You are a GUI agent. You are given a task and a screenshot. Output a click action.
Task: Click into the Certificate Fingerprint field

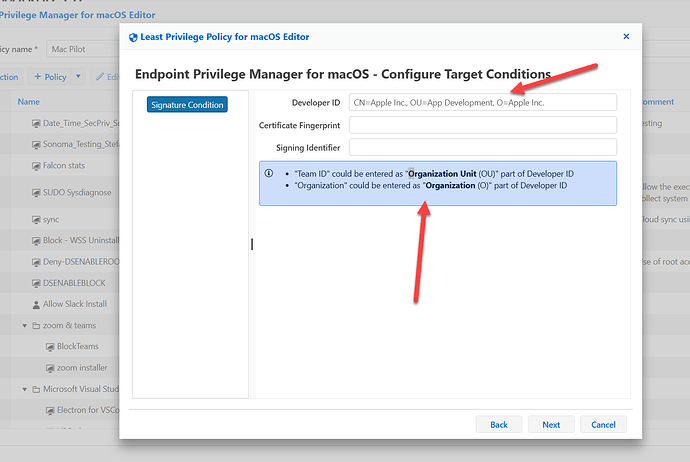click(x=482, y=125)
